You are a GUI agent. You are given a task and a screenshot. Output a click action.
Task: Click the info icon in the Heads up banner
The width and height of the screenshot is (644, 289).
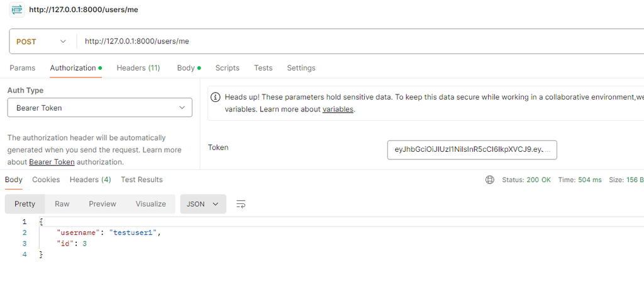click(215, 97)
